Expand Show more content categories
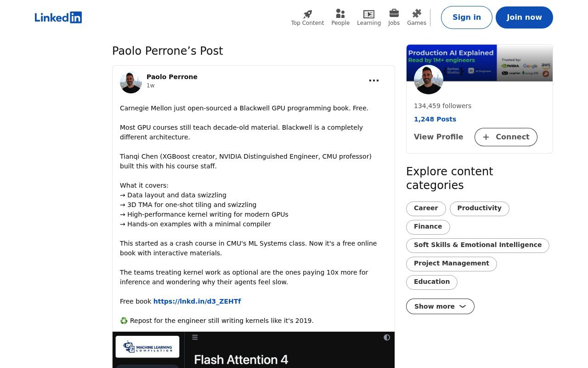 click(440, 306)
